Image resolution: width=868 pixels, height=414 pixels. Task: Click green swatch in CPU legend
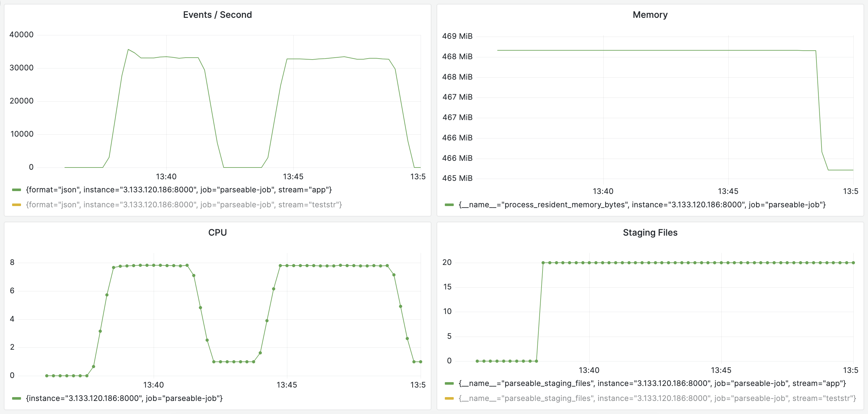pyautogui.click(x=17, y=398)
